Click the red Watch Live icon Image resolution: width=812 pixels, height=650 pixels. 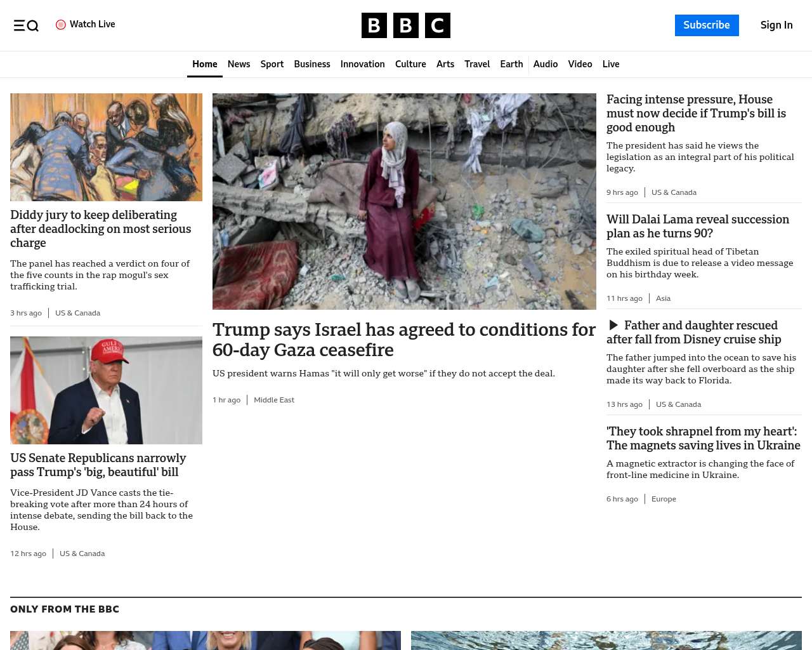(x=61, y=25)
